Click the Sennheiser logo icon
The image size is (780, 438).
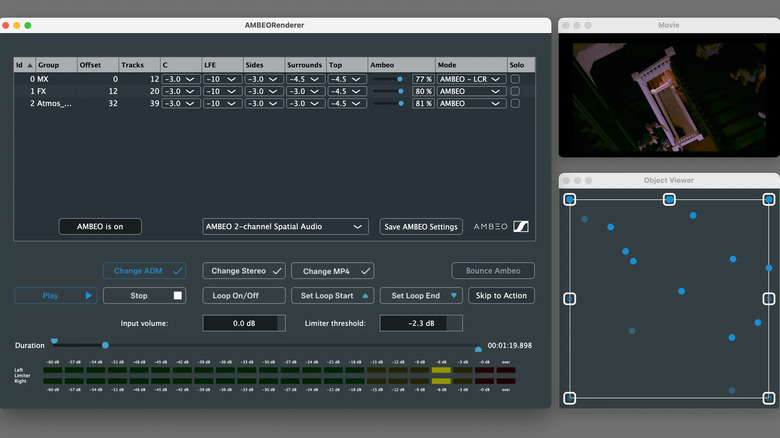click(520, 227)
